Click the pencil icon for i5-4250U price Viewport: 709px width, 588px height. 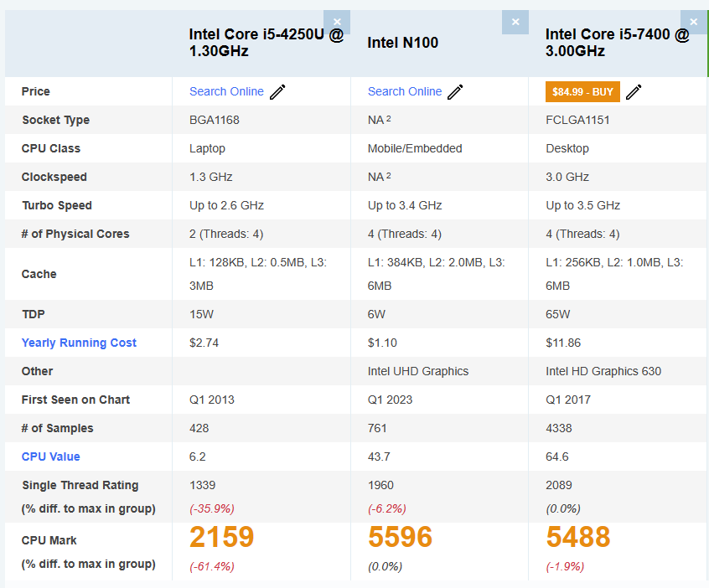(277, 92)
